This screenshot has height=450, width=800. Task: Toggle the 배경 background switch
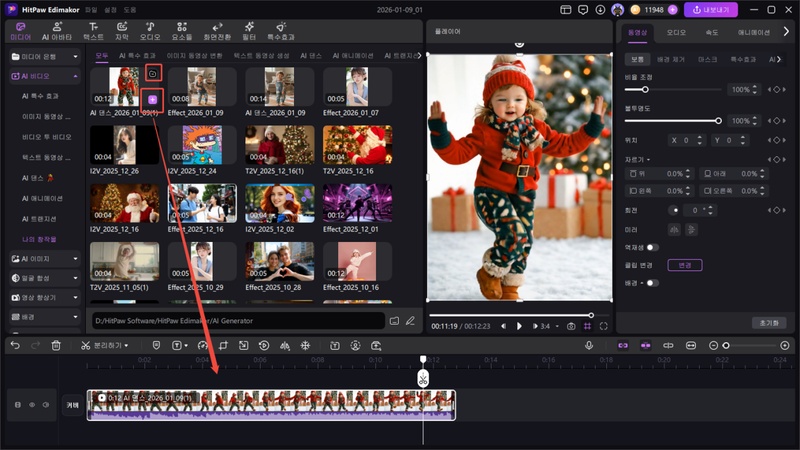coord(652,283)
